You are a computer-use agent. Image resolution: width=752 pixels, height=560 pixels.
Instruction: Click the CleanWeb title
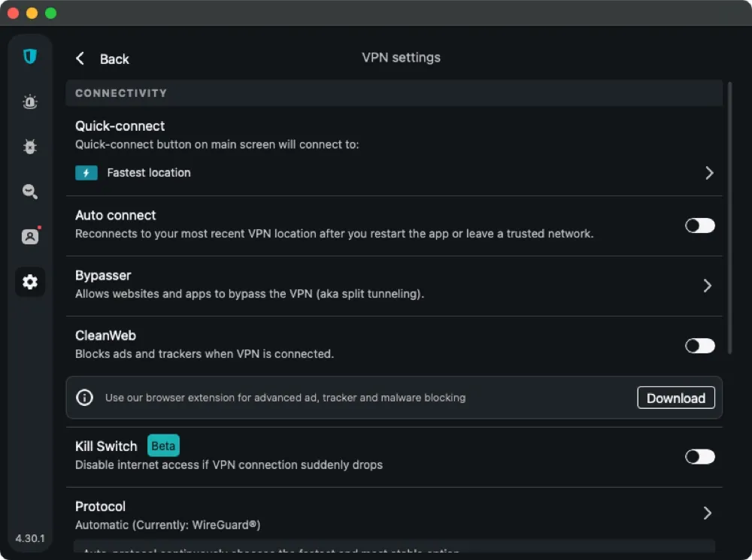[105, 335]
